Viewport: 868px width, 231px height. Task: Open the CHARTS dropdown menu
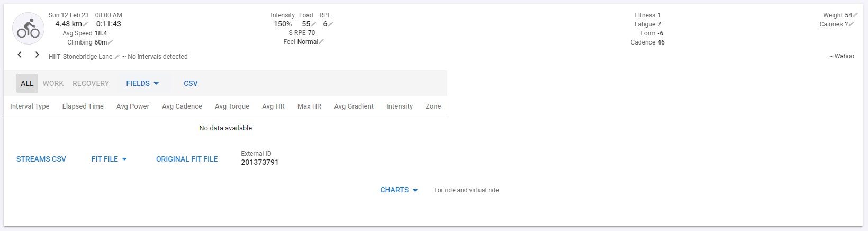tap(399, 190)
